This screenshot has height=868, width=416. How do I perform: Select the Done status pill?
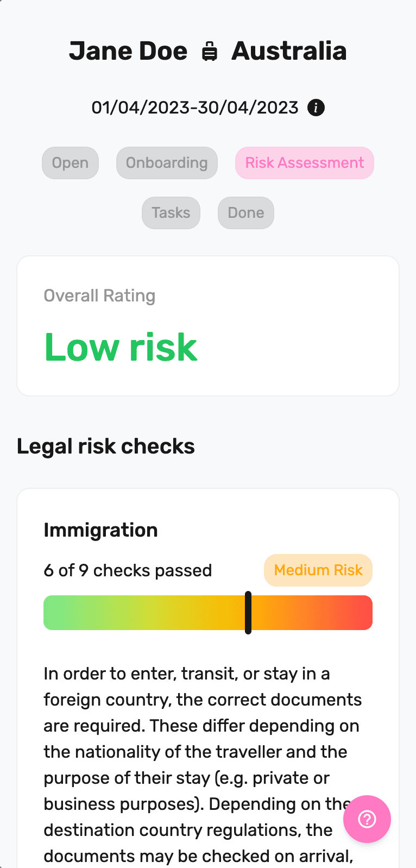pyautogui.click(x=245, y=212)
